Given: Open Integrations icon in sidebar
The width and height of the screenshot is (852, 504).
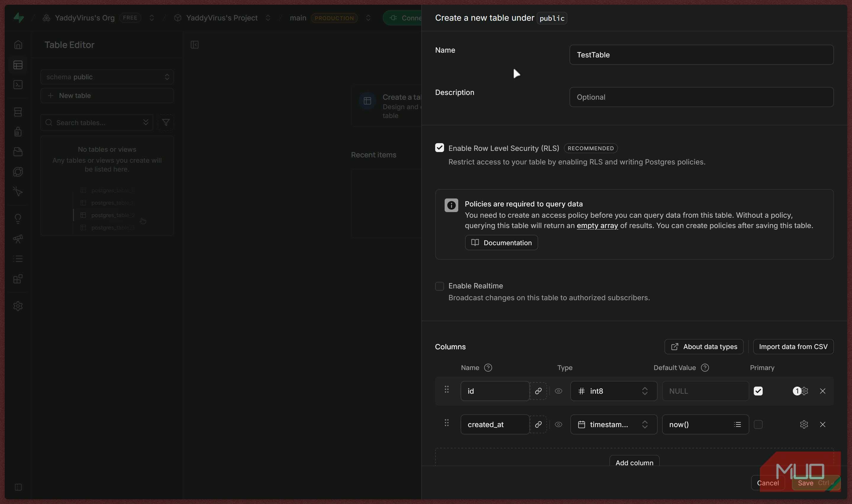Looking at the screenshot, I should (x=18, y=279).
